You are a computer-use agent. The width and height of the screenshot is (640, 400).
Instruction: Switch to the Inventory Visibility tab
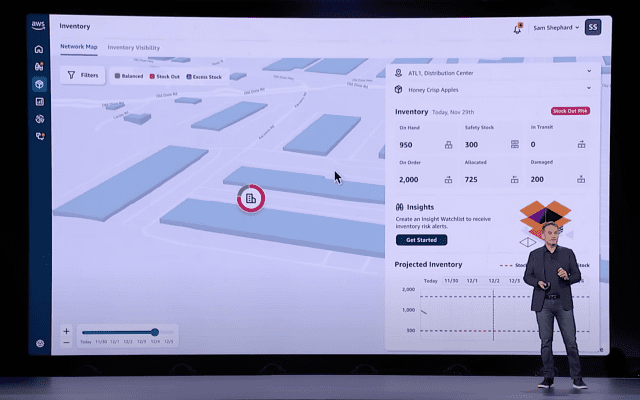tap(133, 47)
